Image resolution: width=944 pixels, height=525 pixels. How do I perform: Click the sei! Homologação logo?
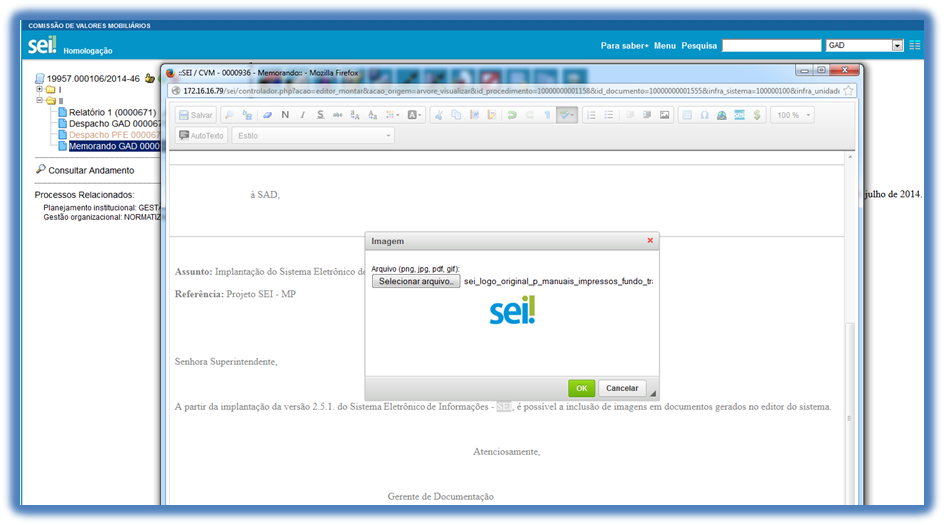coord(69,46)
